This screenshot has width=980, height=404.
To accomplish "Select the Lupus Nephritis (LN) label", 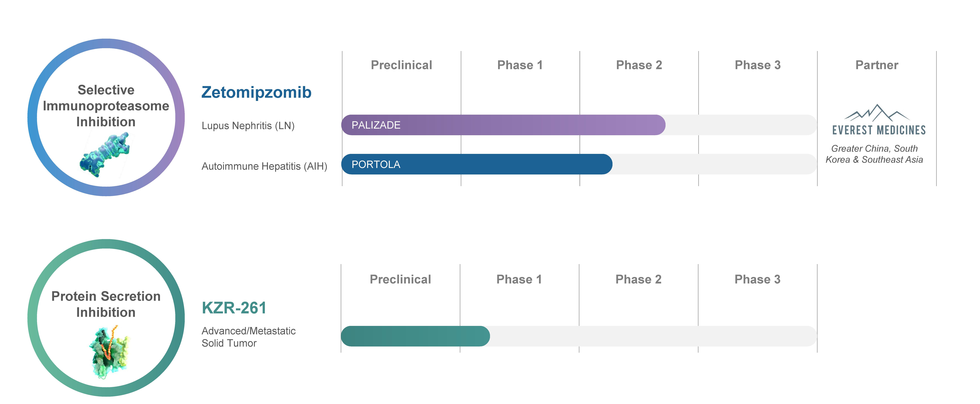I will 248,126.
